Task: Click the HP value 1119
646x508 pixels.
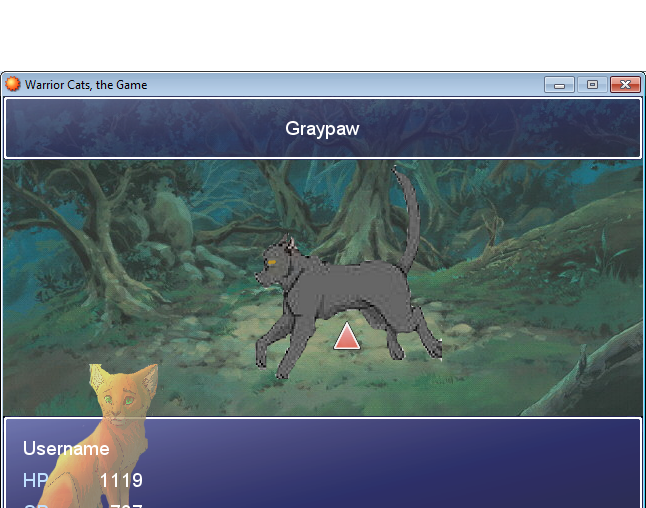Action: pyautogui.click(x=121, y=481)
